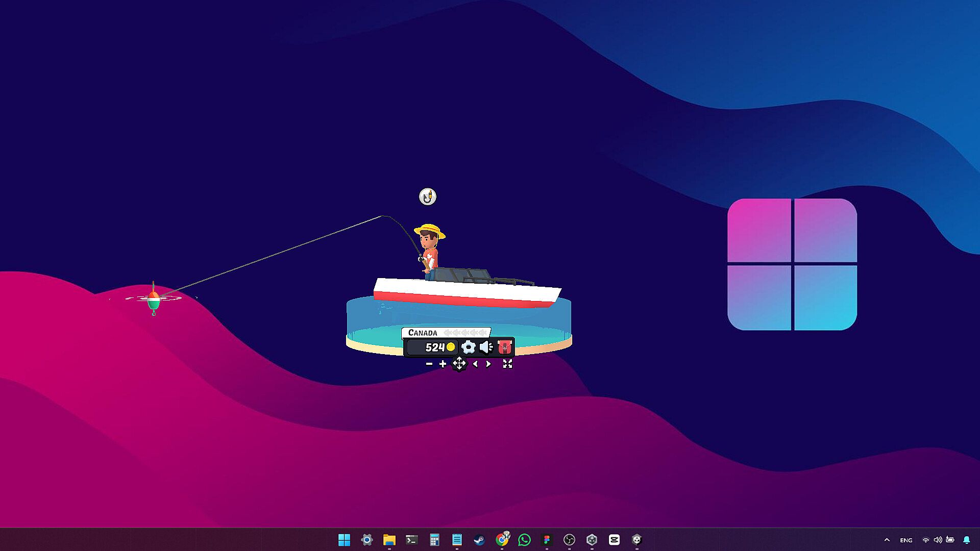Open CapCut from the taskbar
Screen dimensions: 980x551
click(614, 540)
